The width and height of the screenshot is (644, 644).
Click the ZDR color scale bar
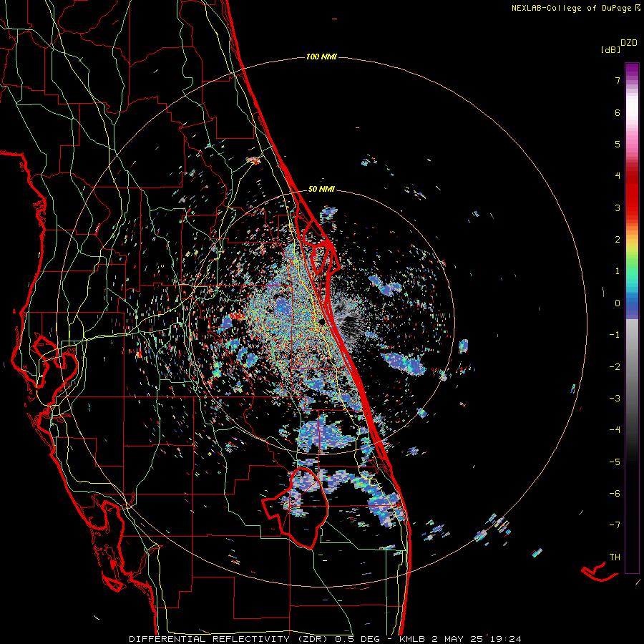click(632, 318)
